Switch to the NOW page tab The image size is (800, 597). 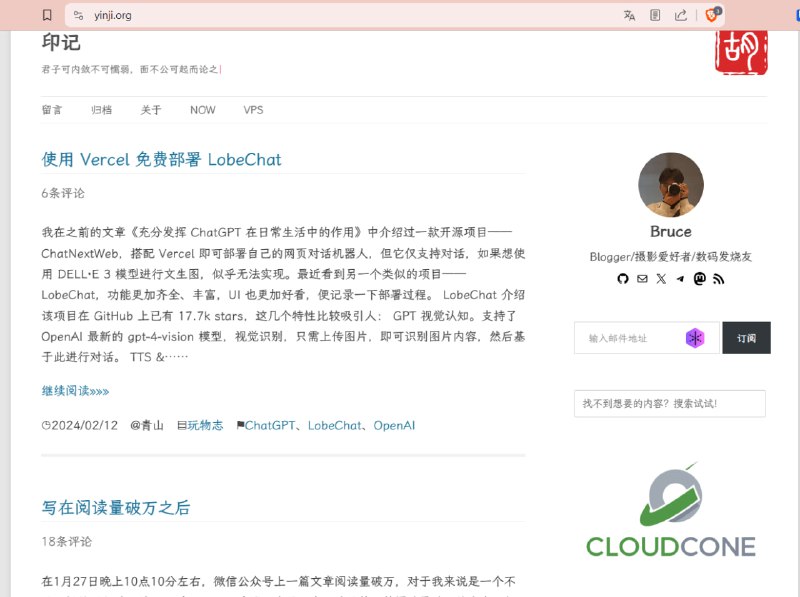click(x=203, y=110)
